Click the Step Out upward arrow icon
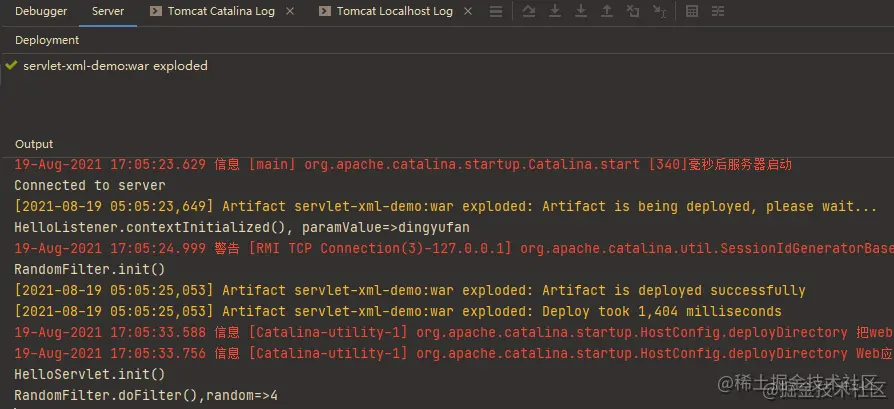 point(607,11)
